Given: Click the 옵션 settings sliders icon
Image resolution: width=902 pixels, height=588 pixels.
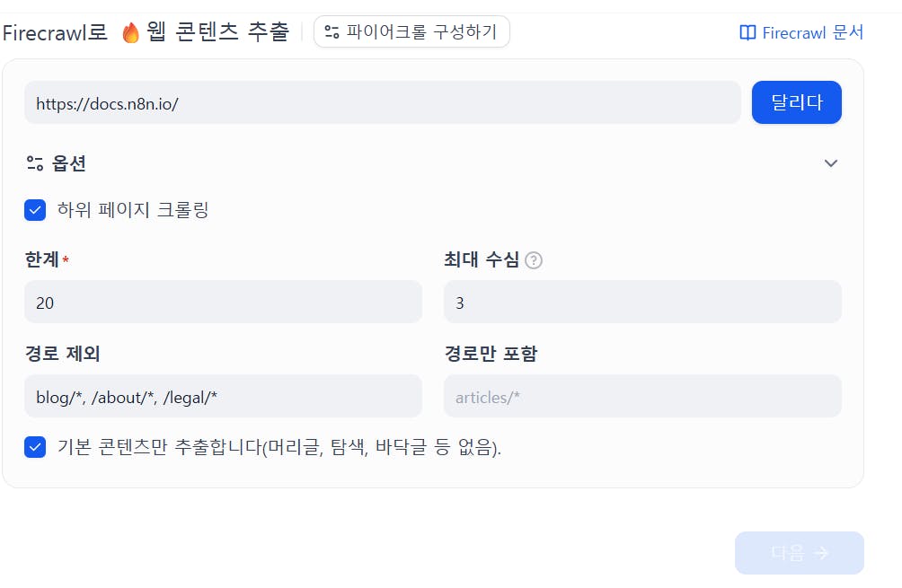Looking at the screenshot, I should tap(35, 163).
